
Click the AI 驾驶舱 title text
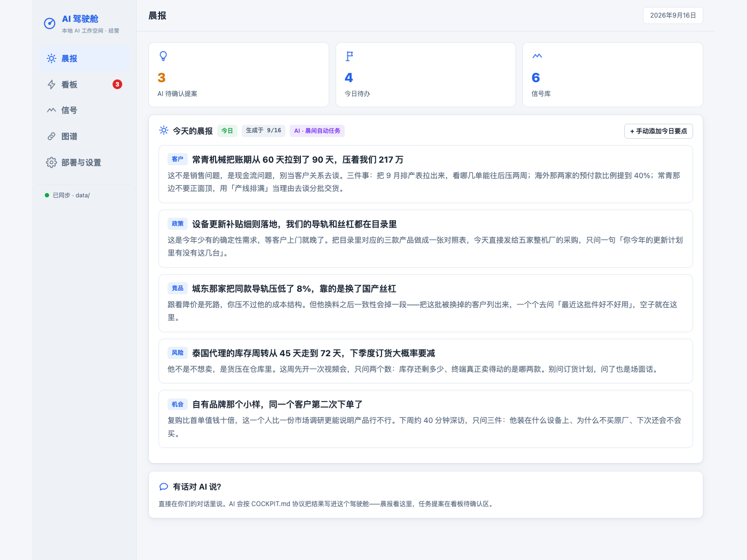point(80,19)
